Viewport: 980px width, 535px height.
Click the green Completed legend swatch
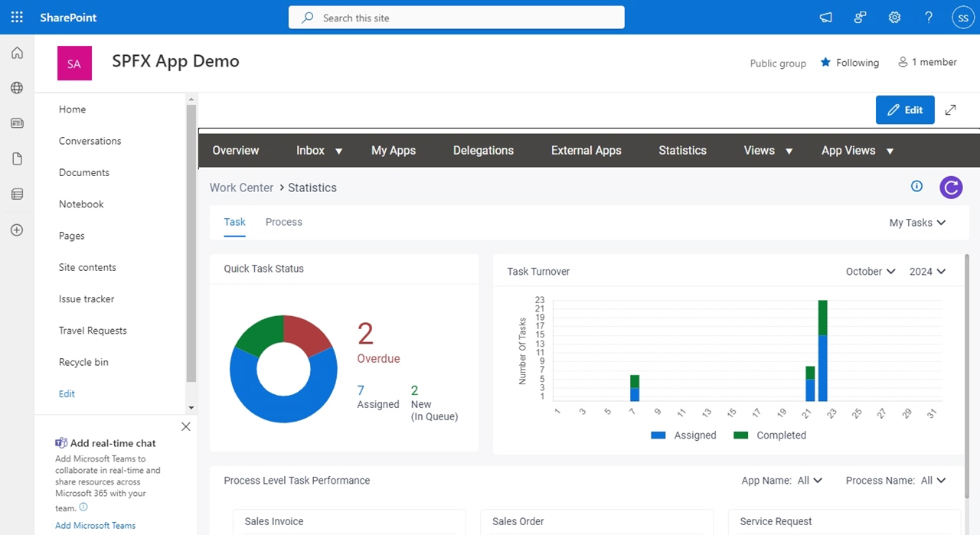pos(740,435)
